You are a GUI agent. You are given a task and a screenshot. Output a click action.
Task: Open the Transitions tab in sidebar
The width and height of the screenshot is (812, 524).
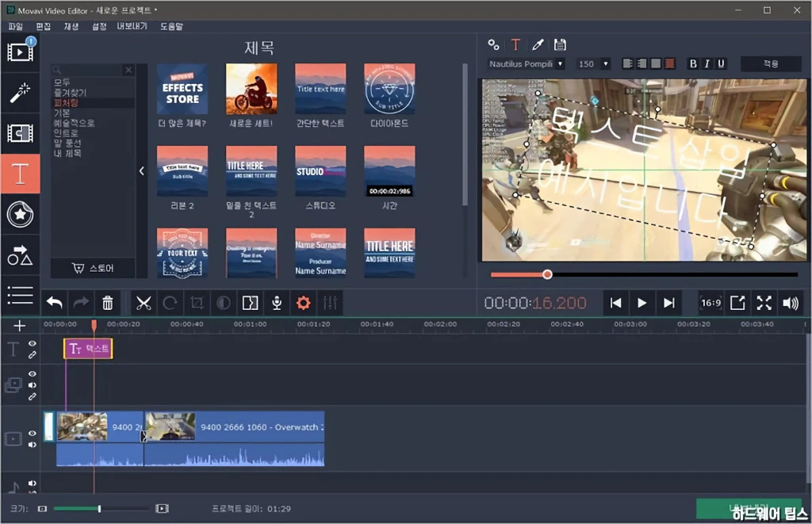20,133
